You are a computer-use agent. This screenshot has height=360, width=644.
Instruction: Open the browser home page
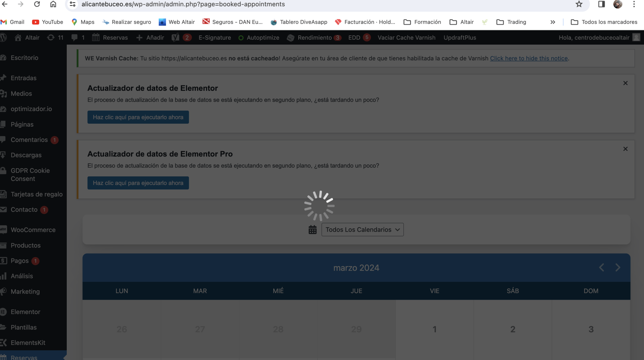coord(53,4)
